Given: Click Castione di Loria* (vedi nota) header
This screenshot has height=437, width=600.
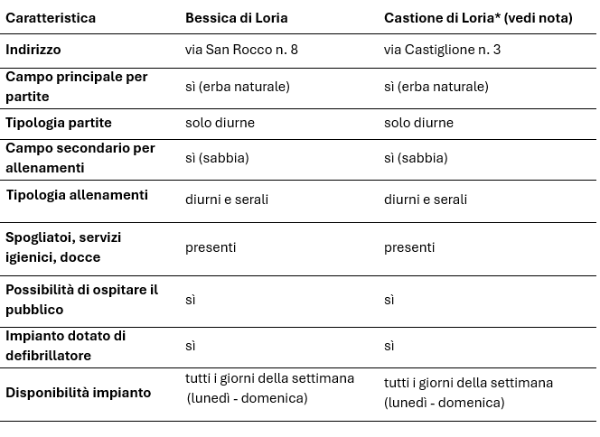Looking at the screenshot, I should click(478, 18).
